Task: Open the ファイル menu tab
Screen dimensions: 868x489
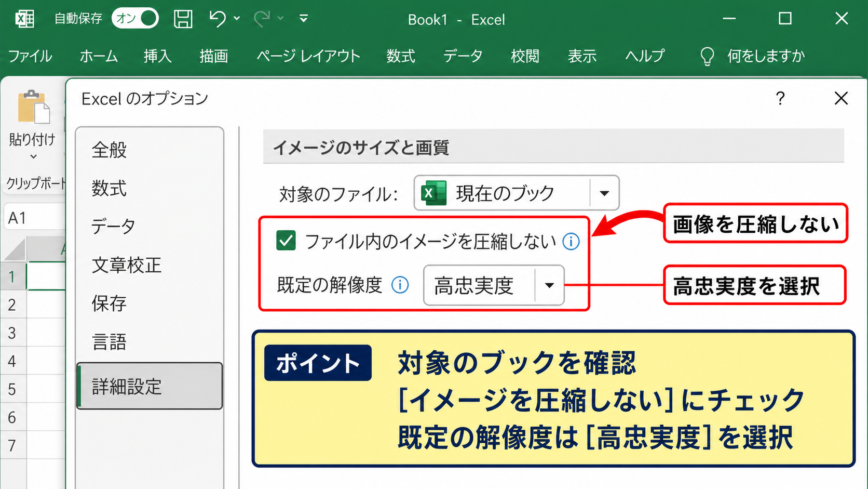Action: 30,56
